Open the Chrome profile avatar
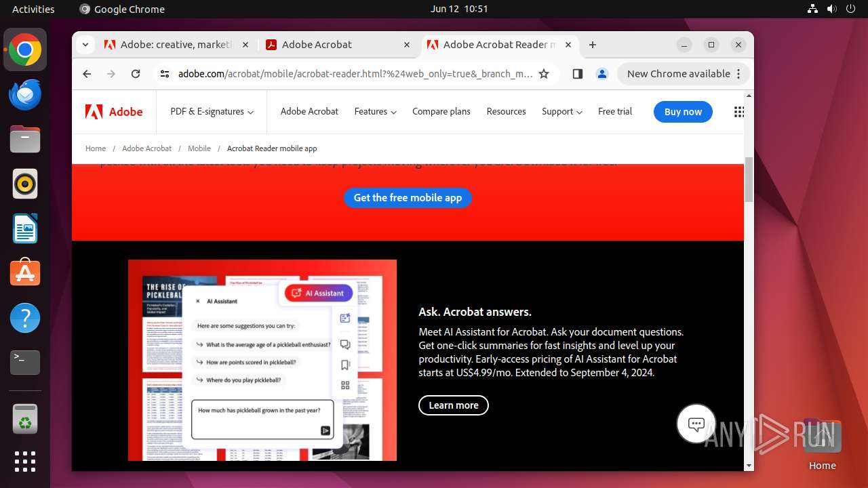The width and height of the screenshot is (868, 488). (x=601, y=74)
